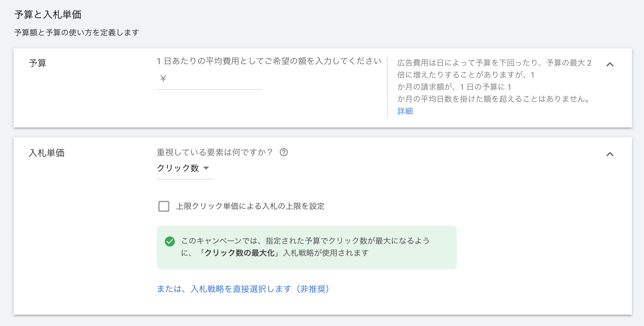Enable 上限クリック単価による入札の上限を設定 checkbox
Viewport: 644px width, 326px height.
[164, 206]
